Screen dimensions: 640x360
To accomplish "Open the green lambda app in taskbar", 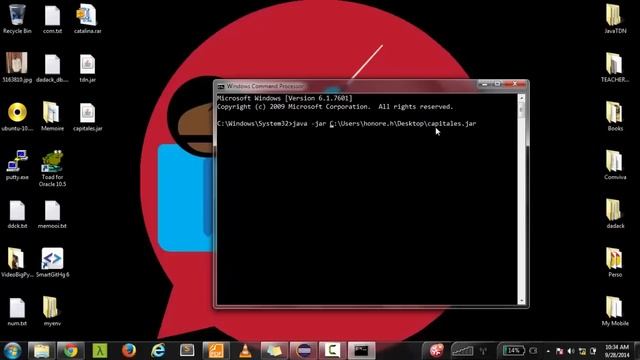I will pos(100,351).
